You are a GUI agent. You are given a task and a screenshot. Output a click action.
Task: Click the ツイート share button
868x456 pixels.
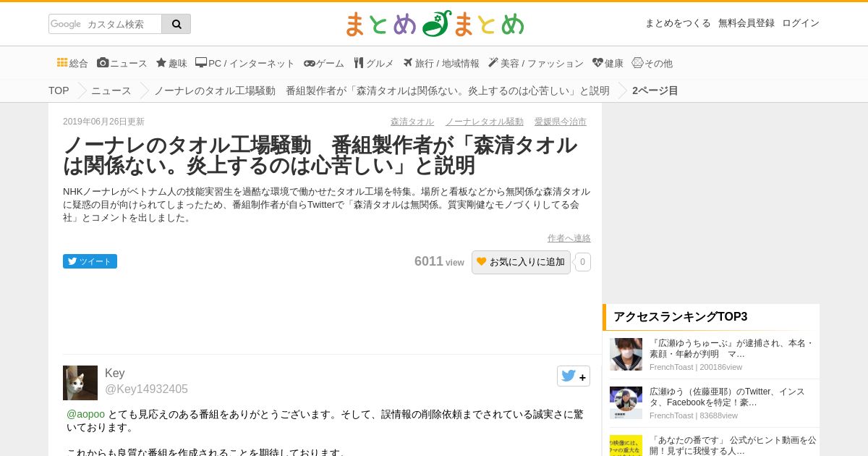point(90,261)
